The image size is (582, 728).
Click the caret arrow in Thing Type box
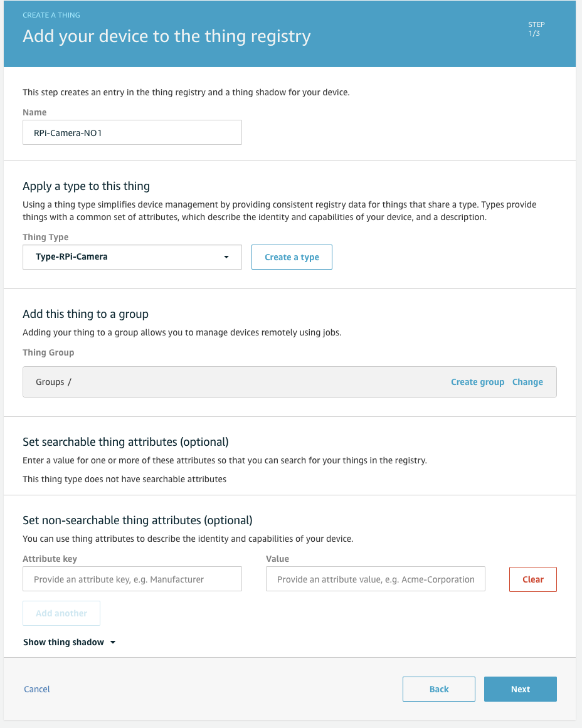[226, 257]
